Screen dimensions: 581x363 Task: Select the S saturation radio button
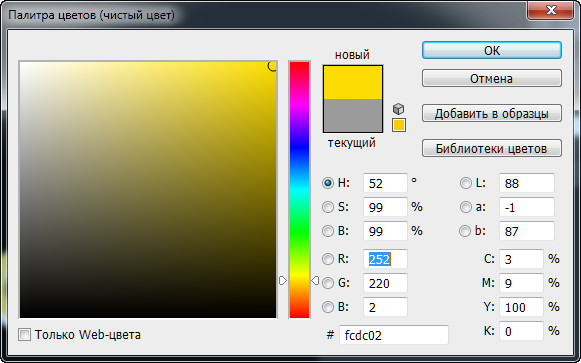coord(328,207)
